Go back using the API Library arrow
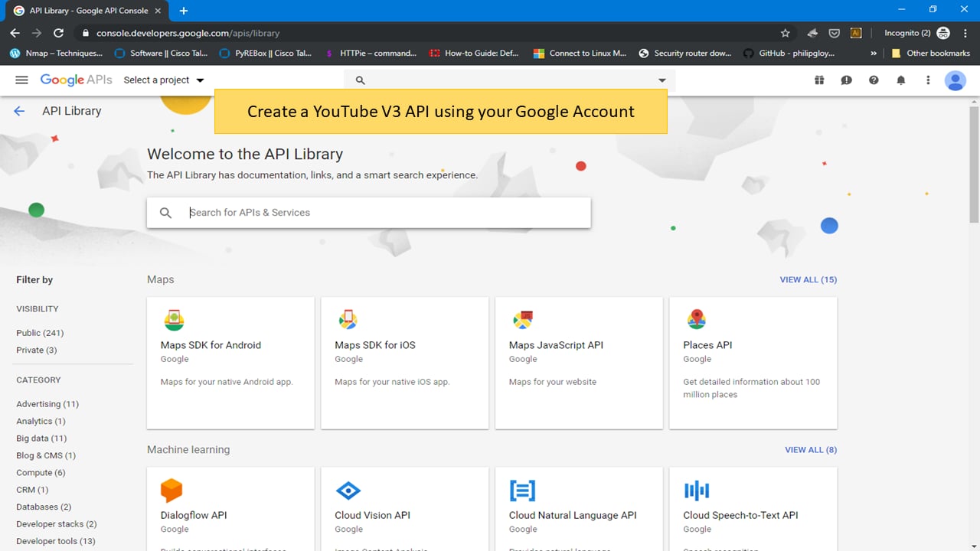 (x=19, y=111)
